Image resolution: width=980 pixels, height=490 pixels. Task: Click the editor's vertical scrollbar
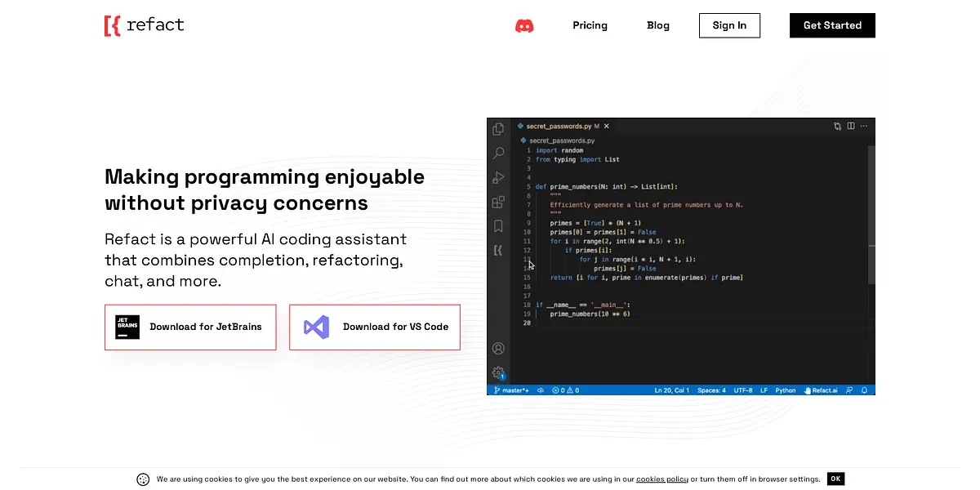(871, 212)
